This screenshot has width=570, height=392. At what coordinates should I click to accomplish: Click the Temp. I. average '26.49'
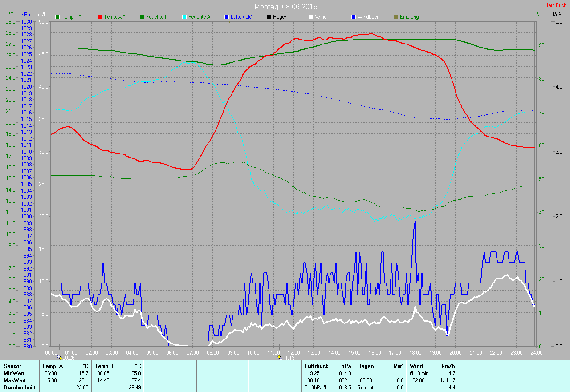tap(134, 388)
